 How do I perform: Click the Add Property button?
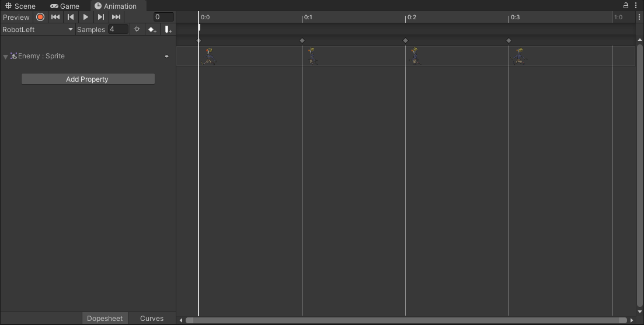click(88, 79)
